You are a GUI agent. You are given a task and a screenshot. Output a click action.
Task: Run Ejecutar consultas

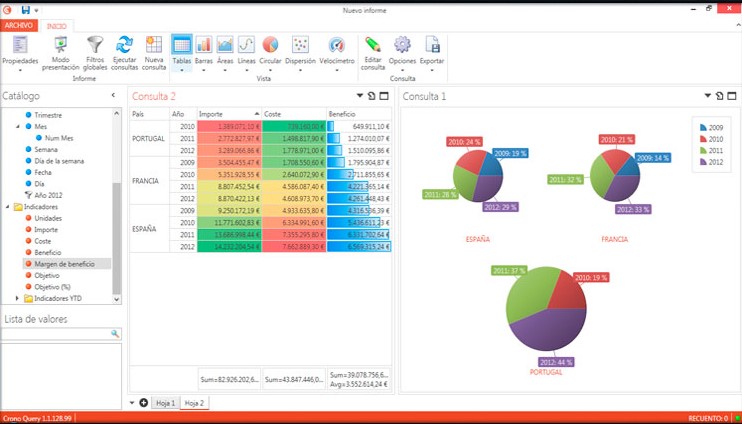pyautogui.click(x=124, y=53)
